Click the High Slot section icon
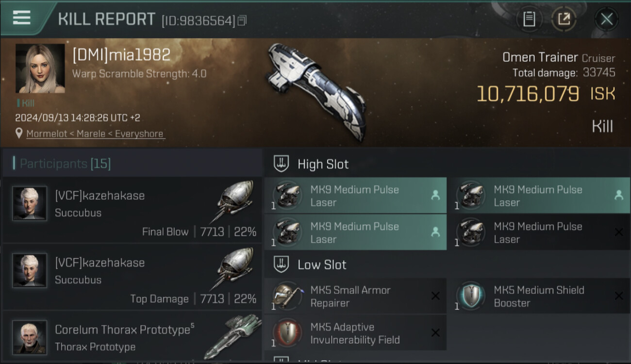This screenshot has height=364, width=631. [x=282, y=164]
